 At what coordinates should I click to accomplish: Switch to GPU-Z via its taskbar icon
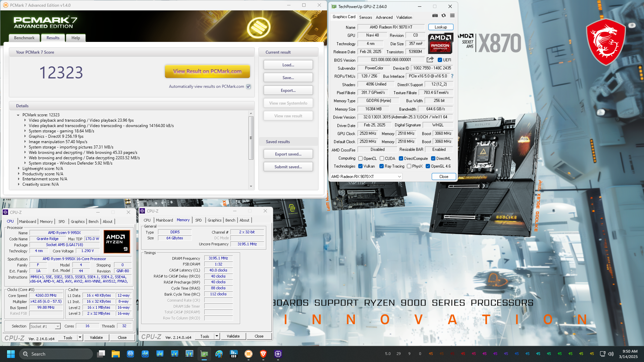pyautogui.click(x=204, y=354)
